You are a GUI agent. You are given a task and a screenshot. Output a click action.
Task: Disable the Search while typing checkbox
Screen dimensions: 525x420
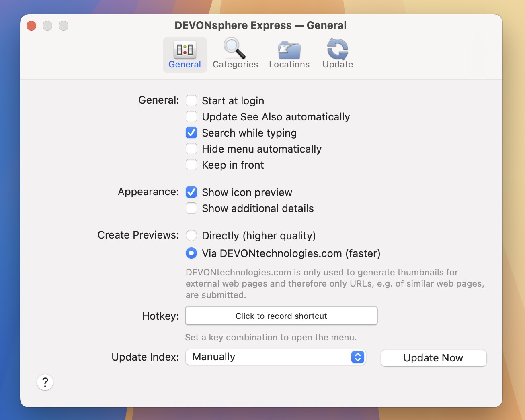191,133
